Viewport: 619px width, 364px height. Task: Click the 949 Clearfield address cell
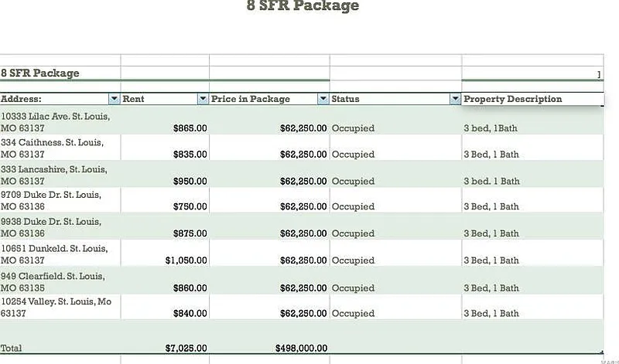point(53,281)
